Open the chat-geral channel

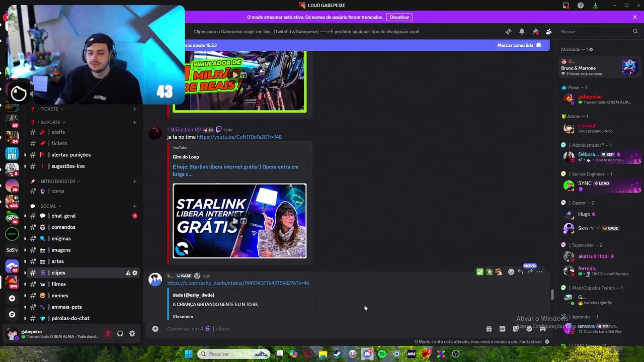pos(83,216)
